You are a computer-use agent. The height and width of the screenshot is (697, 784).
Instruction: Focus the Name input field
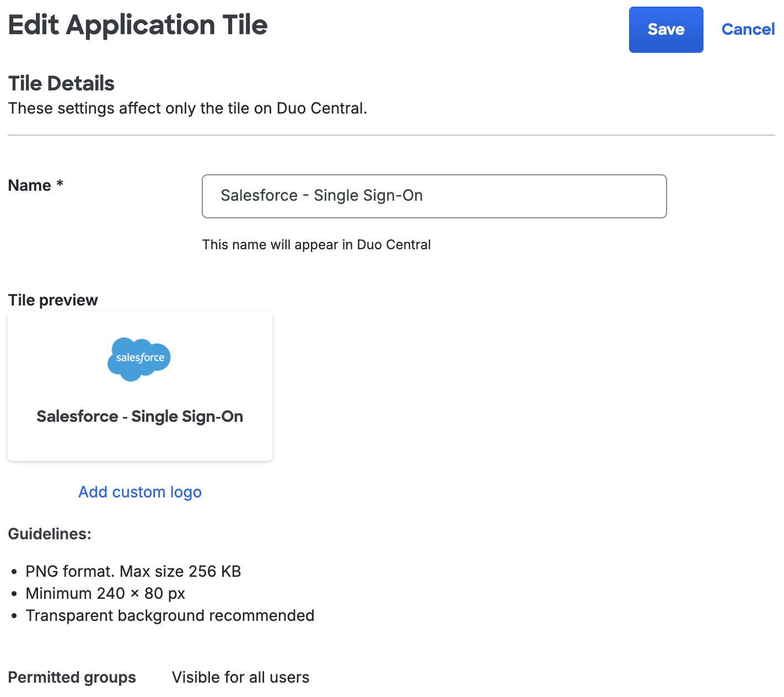pos(434,196)
